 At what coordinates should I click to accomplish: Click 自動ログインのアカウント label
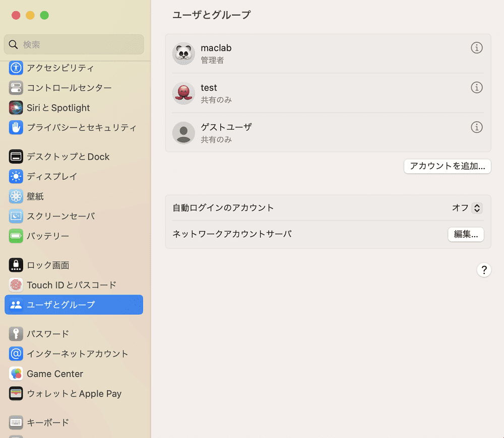coord(223,208)
